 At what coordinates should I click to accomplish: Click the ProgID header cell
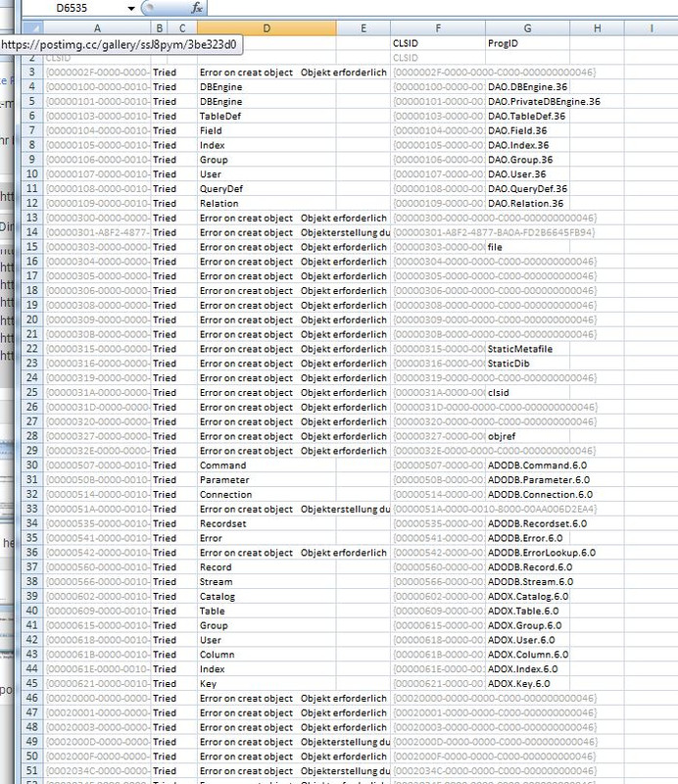point(527,43)
